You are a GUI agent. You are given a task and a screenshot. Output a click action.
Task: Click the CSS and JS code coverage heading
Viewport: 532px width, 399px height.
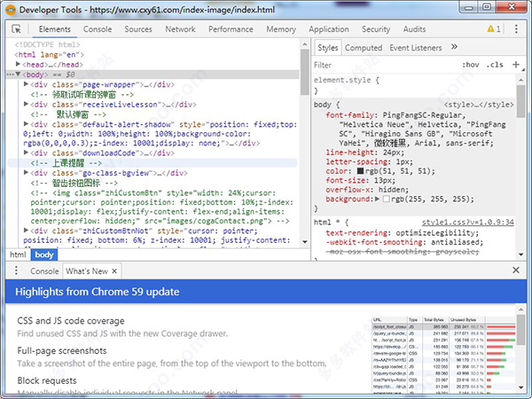pos(71,321)
